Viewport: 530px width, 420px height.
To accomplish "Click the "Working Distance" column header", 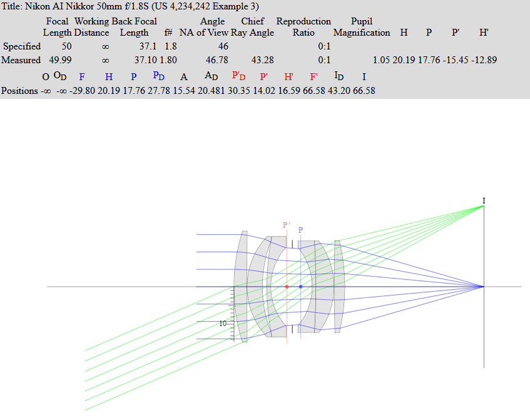I will click(91, 27).
